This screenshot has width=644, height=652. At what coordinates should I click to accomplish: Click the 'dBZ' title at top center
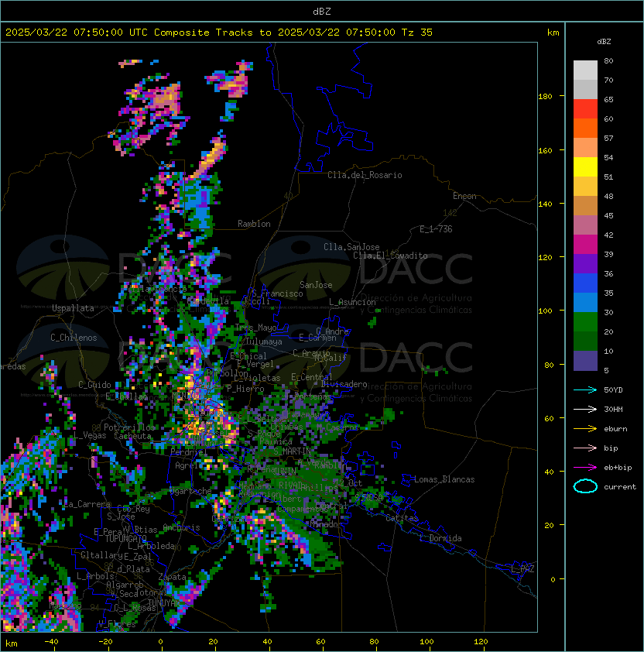(x=322, y=11)
